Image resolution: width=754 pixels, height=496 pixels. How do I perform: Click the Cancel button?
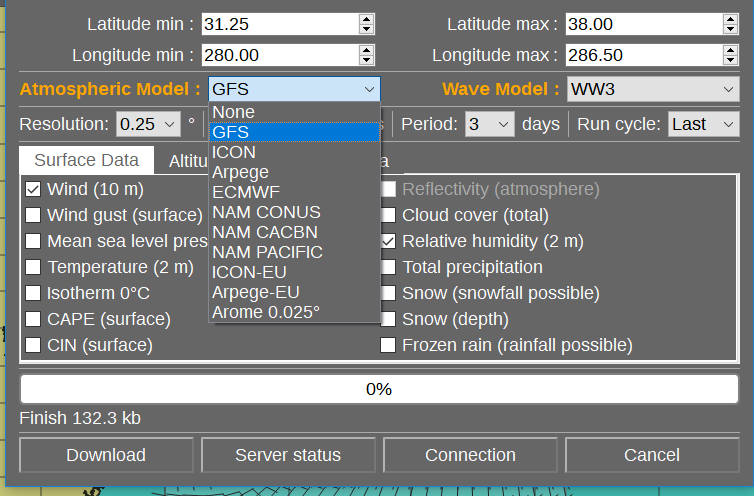652,455
